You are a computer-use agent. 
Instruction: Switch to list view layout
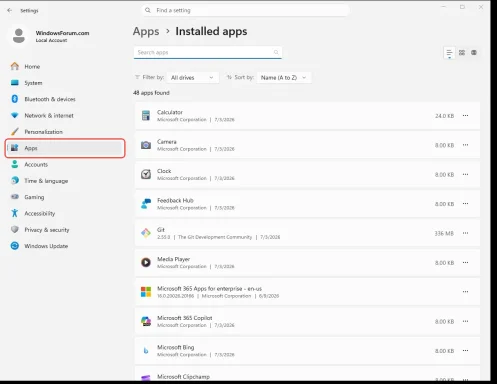point(449,53)
